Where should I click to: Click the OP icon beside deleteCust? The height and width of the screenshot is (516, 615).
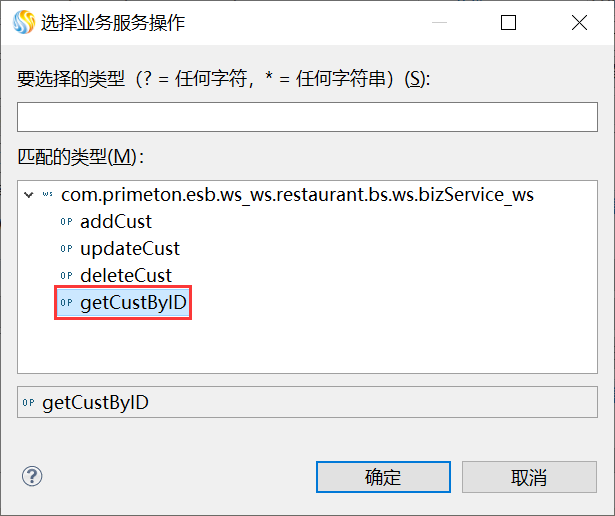pos(66,276)
